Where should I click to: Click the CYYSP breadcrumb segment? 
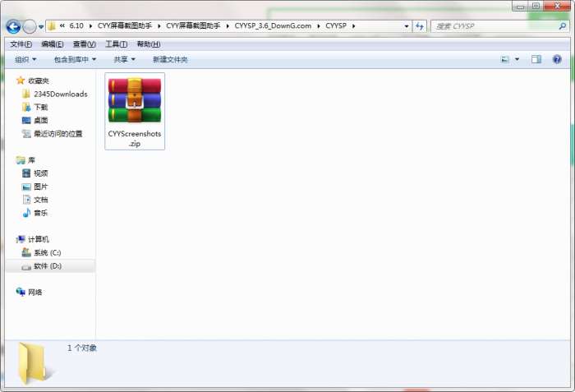pyautogui.click(x=336, y=26)
